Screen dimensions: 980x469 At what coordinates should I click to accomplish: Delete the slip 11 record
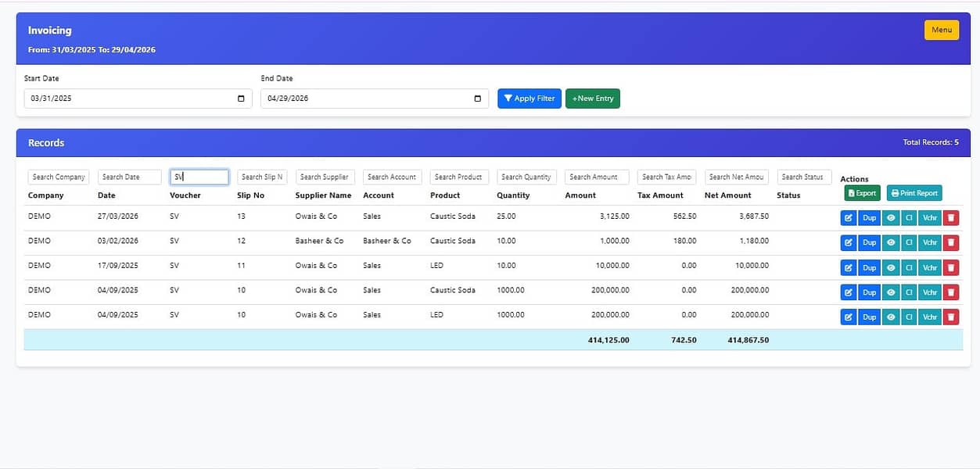(x=950, y=267)
